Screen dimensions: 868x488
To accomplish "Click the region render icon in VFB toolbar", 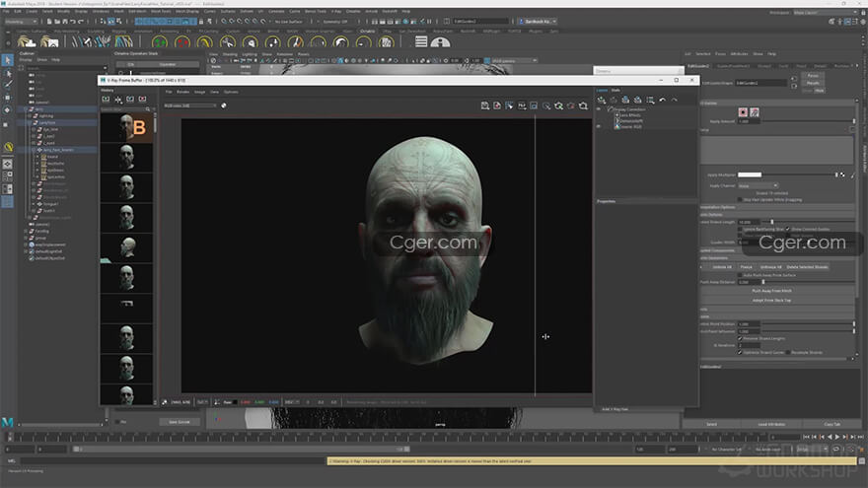I will click(534, 105).
